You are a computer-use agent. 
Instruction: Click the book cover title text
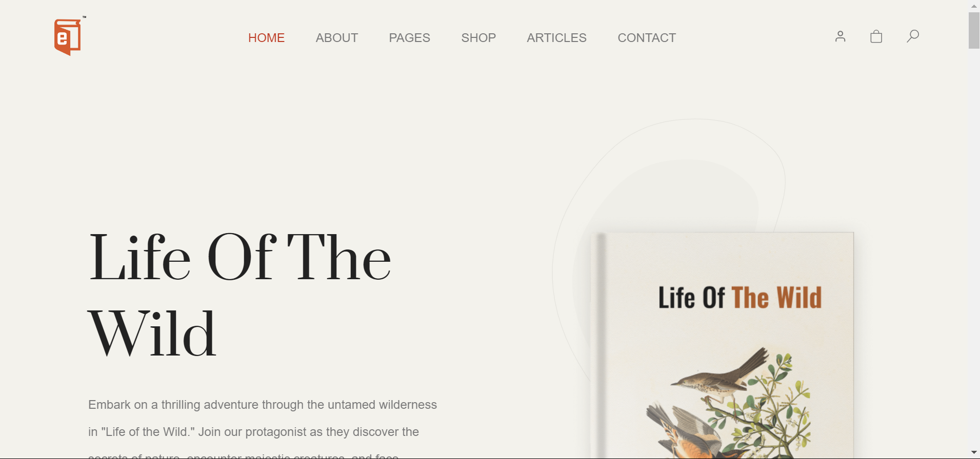click(739, 298)
